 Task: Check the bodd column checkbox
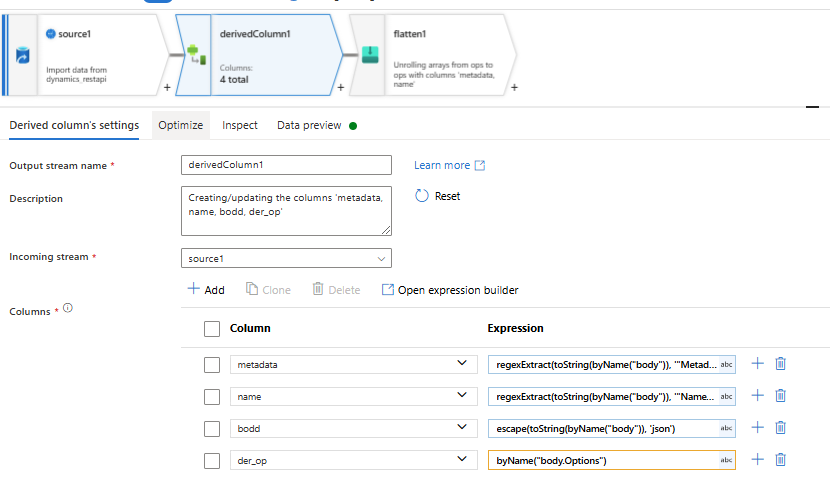coord(212,428)
